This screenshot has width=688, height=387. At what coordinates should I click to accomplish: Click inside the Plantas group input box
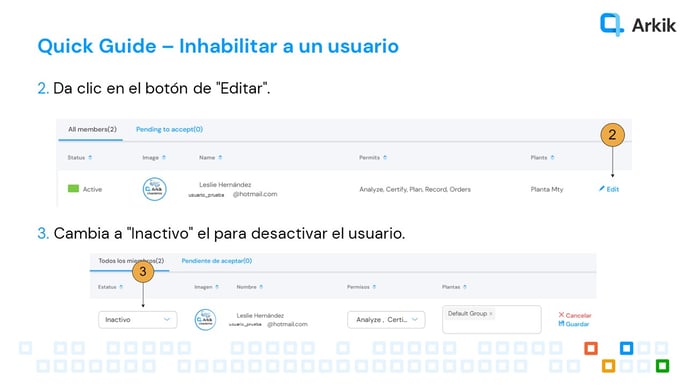[492, 320]
